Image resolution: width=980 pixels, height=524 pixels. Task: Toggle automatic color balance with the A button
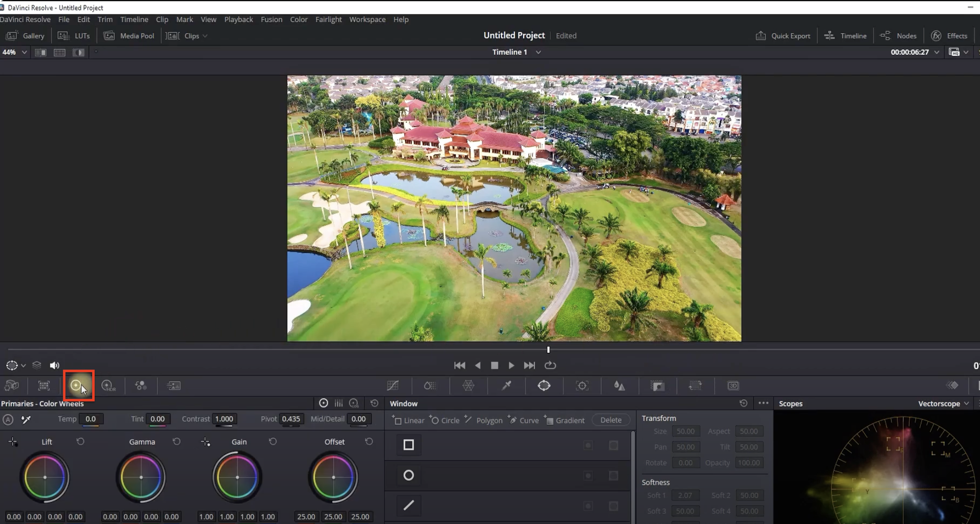tap(8, 420)
